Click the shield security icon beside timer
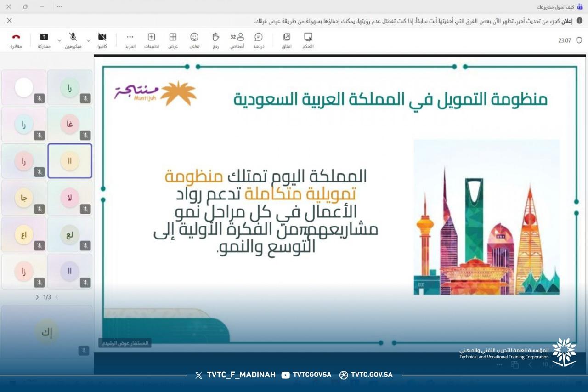 [x=579, y=40]
